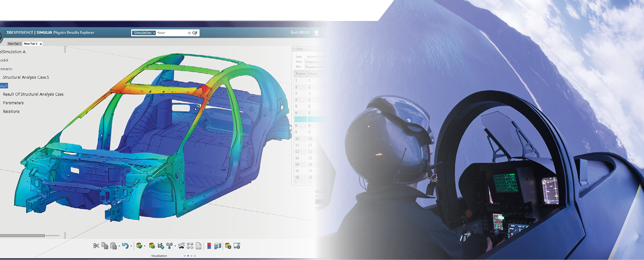644x260 pixels.
Task: Open the Simulation search scope dropdown
Action: click(x=144, y=33)
